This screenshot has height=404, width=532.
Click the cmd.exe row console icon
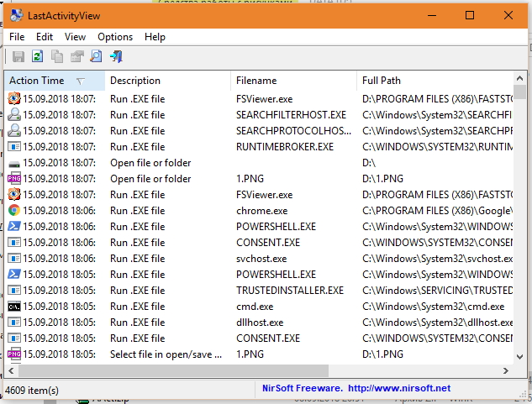tap(14, 307)
